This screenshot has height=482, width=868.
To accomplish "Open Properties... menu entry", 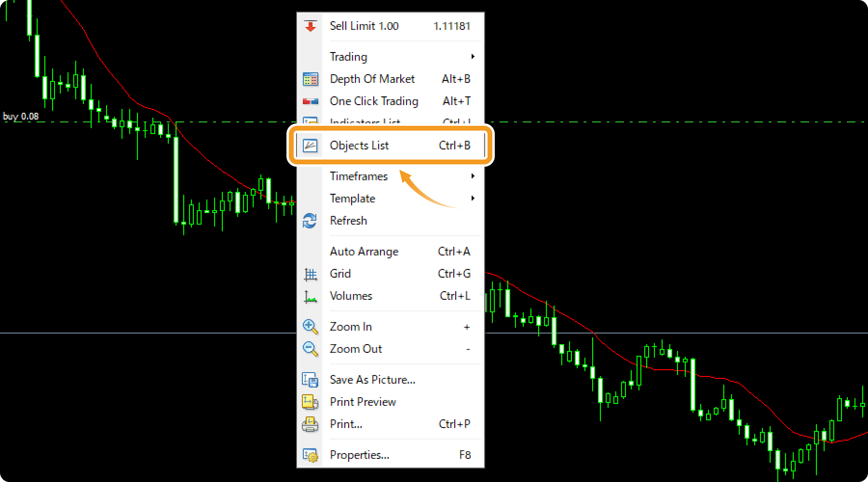I will (391, 455).
